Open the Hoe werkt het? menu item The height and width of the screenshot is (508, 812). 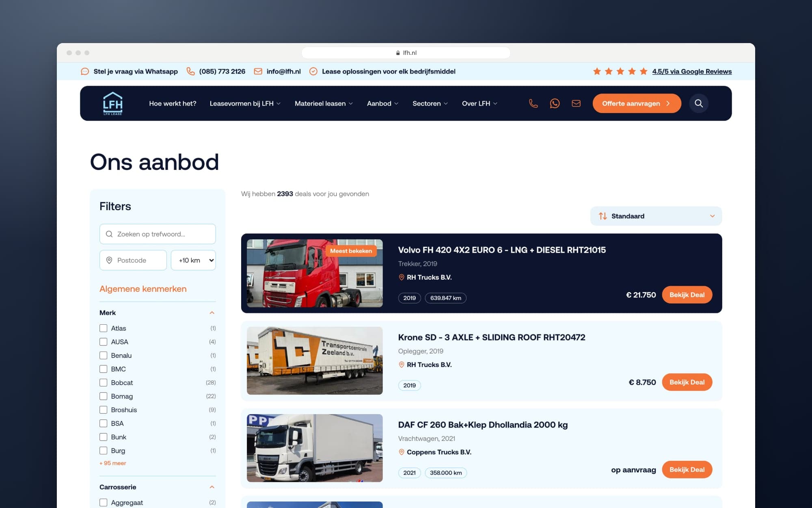tap(173, 104)
